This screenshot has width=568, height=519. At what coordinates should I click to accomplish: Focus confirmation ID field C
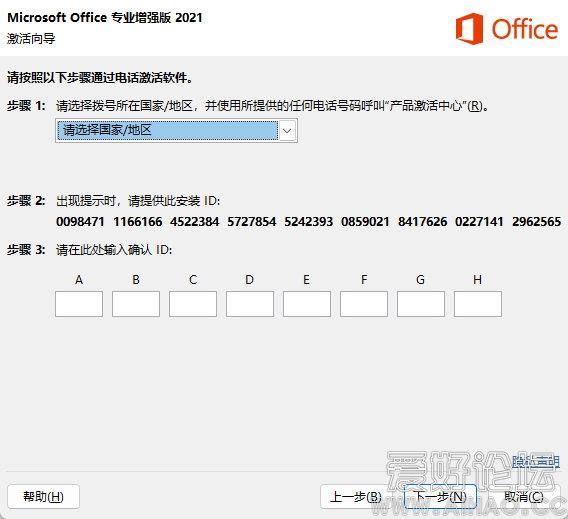pyautogui.click(x=193, y=304)
